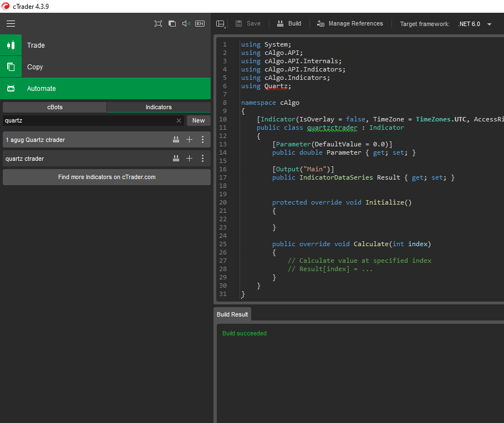Click the Calculate(int index) method line

352,244
